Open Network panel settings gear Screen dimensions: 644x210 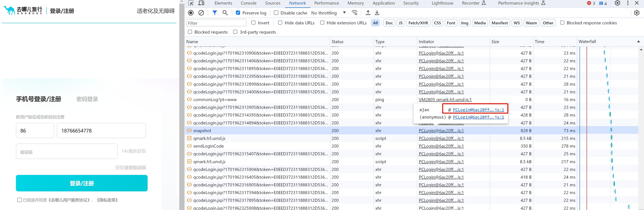coord(637,13)
